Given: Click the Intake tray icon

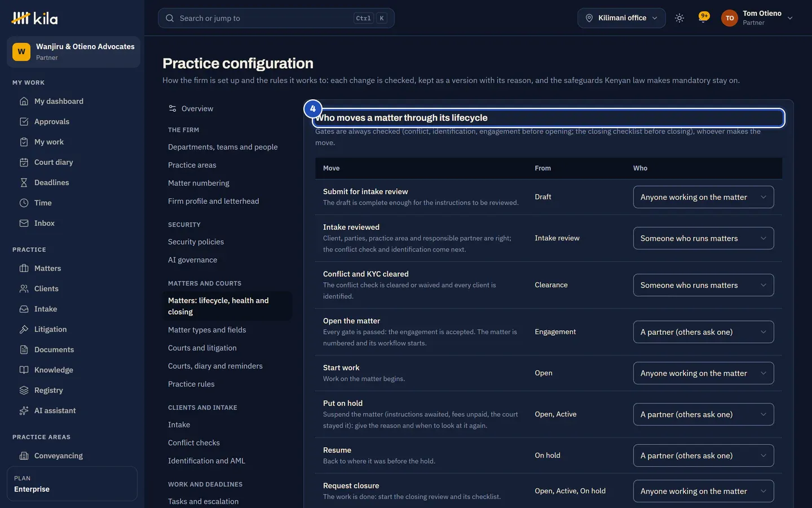Looking at the screenshot, I should point(24,309).
